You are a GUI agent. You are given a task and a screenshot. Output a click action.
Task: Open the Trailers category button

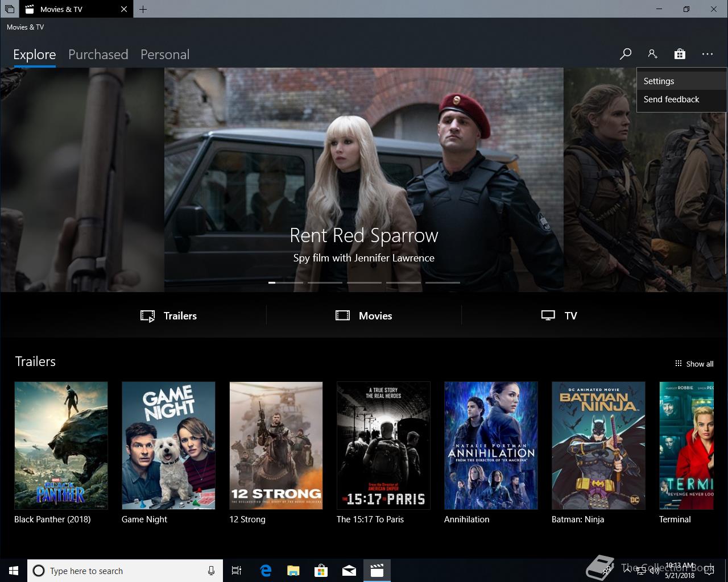[x=169, y=316]
